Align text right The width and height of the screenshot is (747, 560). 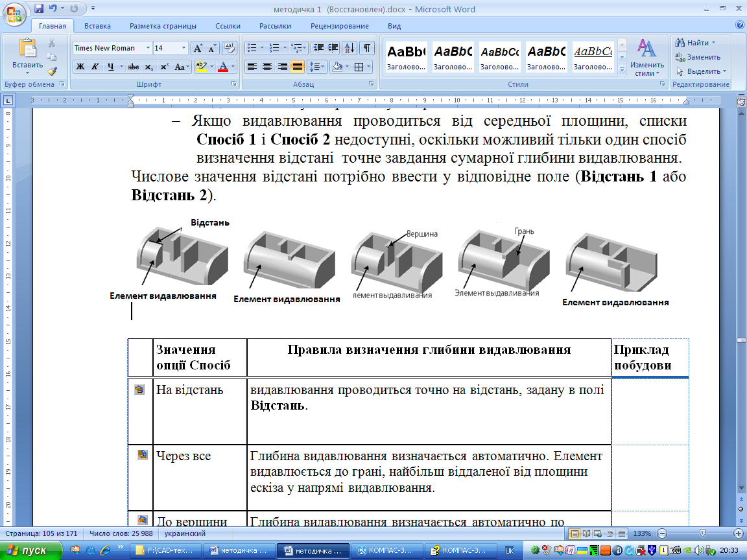[283, 67]
